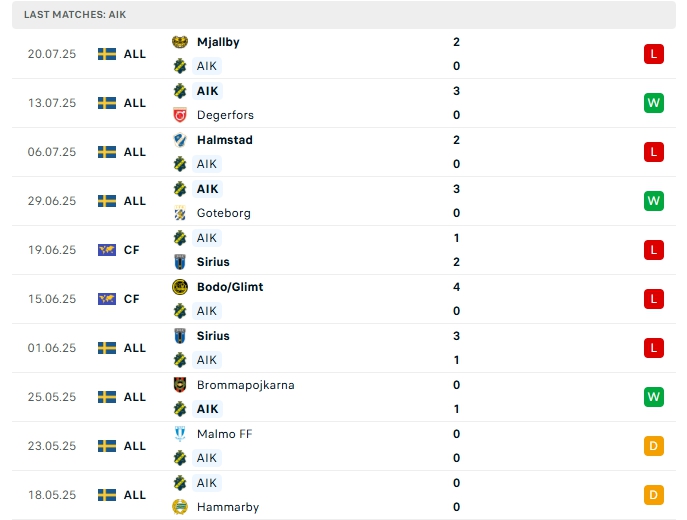Click the red L badge for Mjallby match

(654, 54)
